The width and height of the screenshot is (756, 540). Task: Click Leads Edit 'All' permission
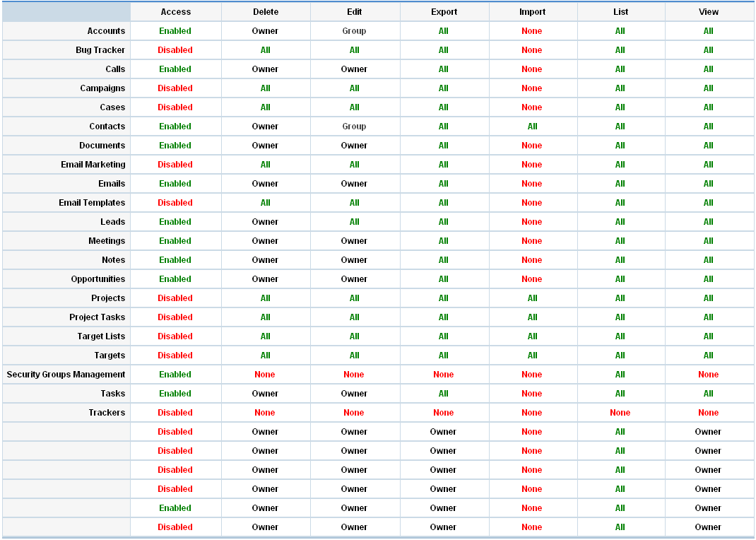point(354,222)
